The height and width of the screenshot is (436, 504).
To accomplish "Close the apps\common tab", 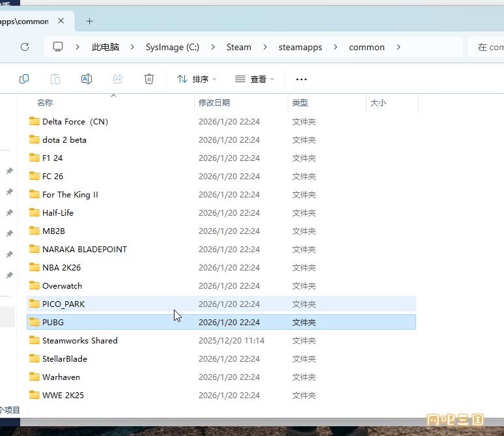I will click(61, 21).
